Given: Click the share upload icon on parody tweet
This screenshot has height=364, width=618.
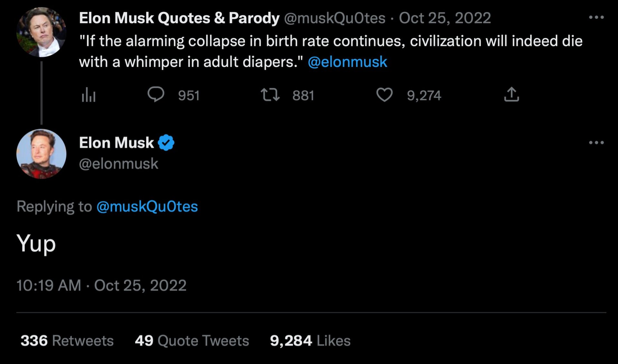Looking at the screenshot, I should (511, 95).
